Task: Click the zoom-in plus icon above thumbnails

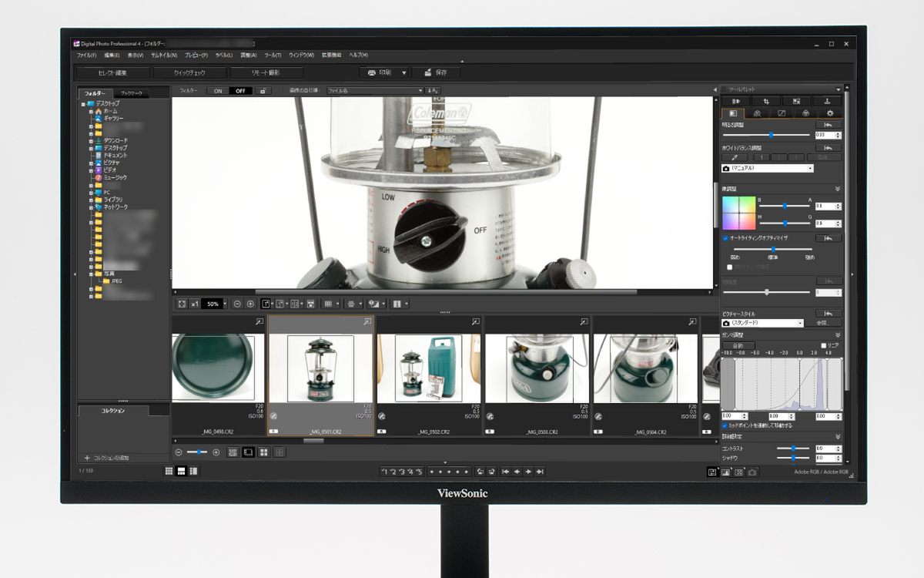Action: (250, 304)
